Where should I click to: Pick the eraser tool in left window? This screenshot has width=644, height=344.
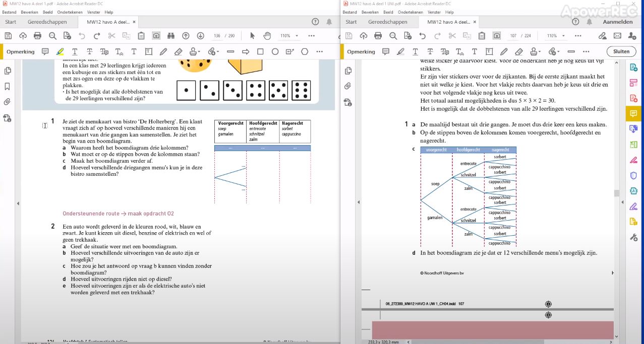(x=178, y=51)
